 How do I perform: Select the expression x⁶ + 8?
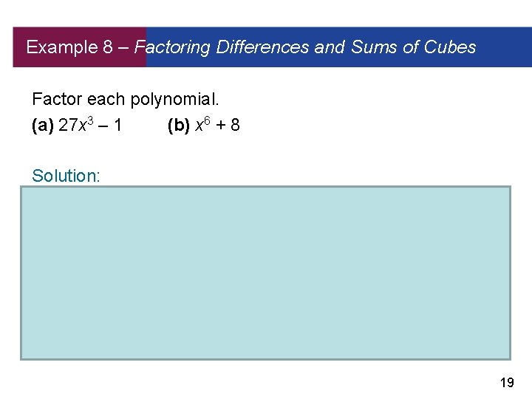pyautogui.click(x=218, y=126)
